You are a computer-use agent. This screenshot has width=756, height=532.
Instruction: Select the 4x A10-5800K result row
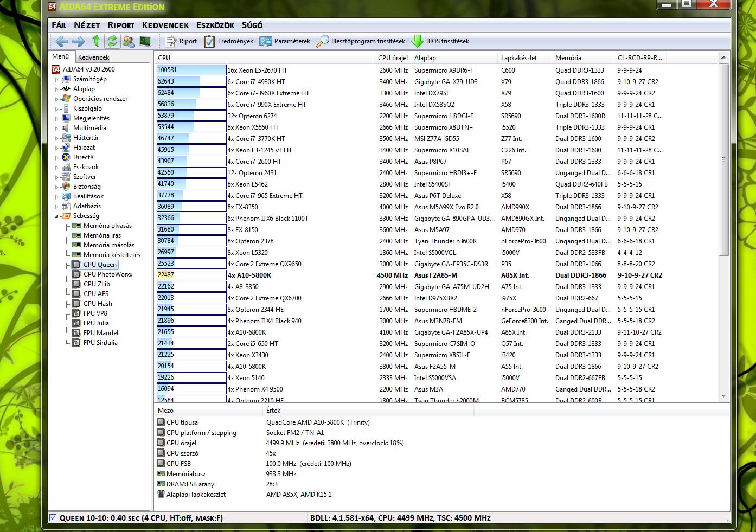pyautogui.click(x=436, y=275)
